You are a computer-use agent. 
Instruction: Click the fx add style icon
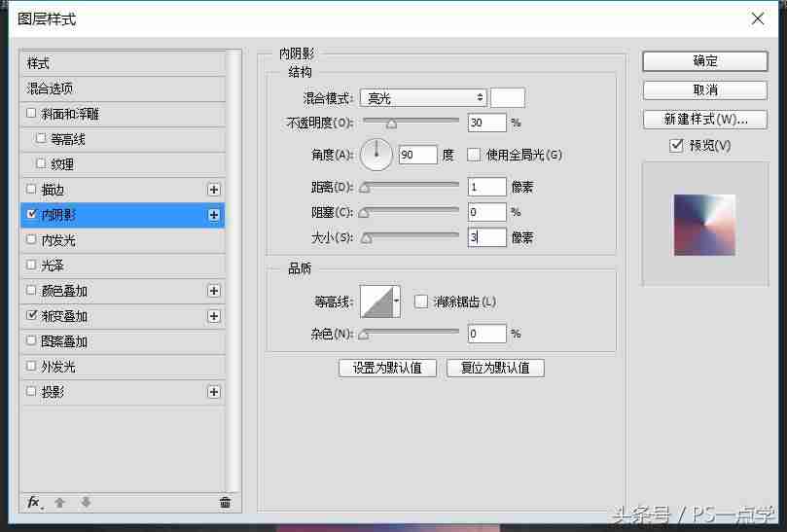pyautogui.click(x=35, y=502)
